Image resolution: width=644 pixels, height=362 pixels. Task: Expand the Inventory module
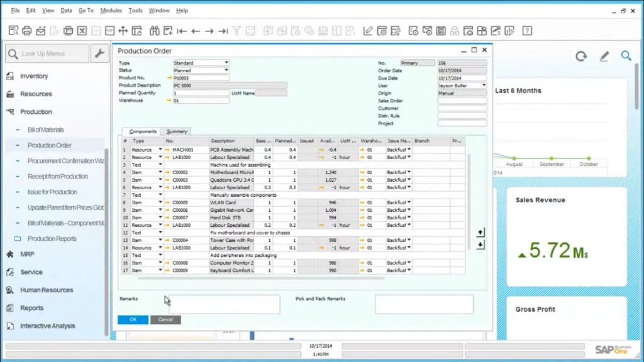point(34,76)
